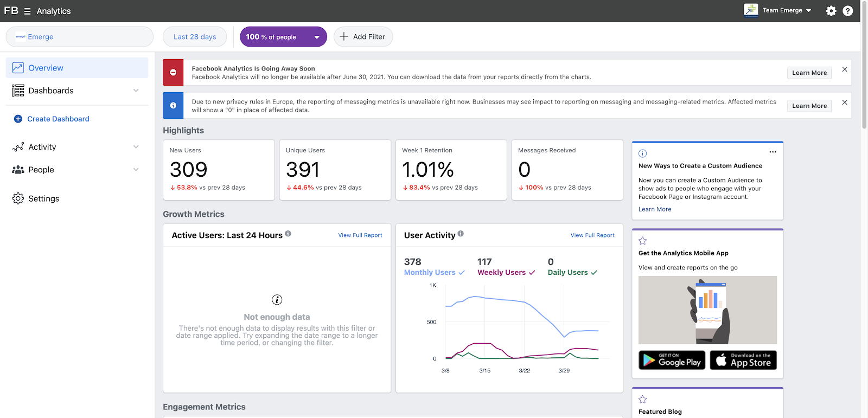Click the page vertical scrollbar

(x=864, y=65)
